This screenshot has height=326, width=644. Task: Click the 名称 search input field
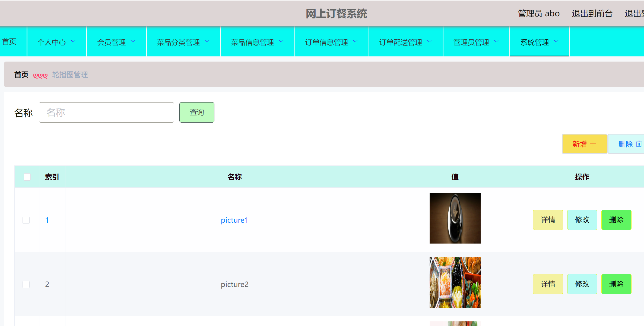click(106, 112)
